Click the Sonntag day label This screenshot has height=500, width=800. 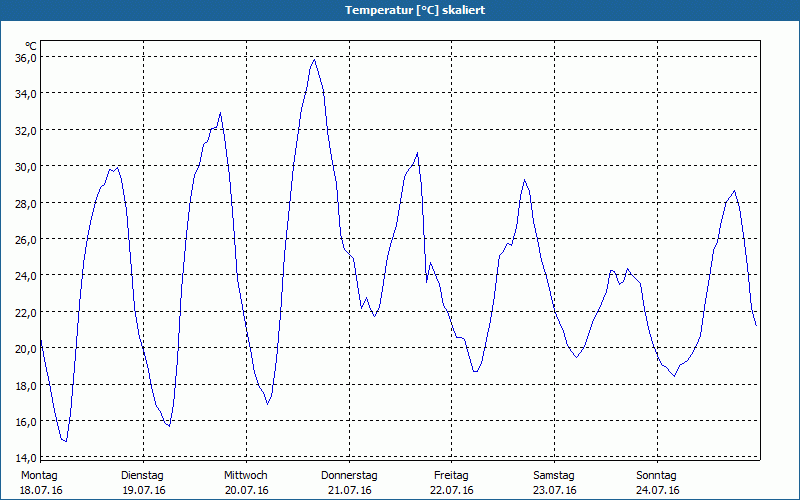(x=657, y=476)
